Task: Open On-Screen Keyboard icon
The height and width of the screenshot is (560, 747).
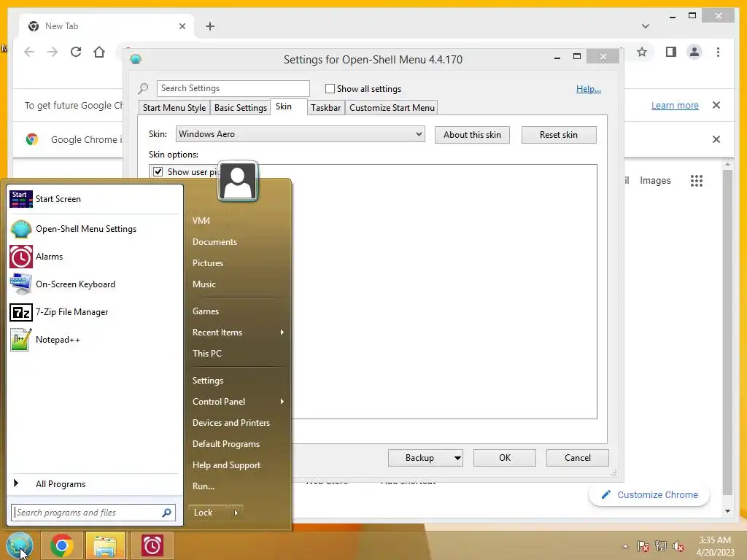Action: pos(21,284)
